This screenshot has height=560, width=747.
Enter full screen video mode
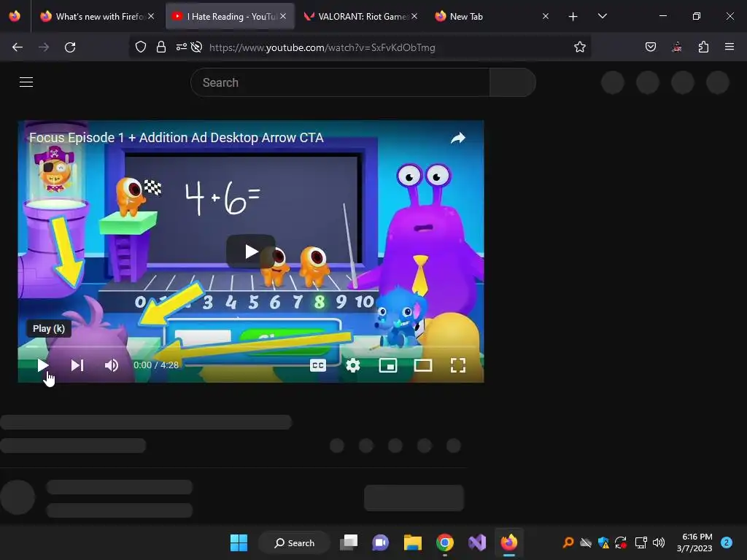pos(458,365)
